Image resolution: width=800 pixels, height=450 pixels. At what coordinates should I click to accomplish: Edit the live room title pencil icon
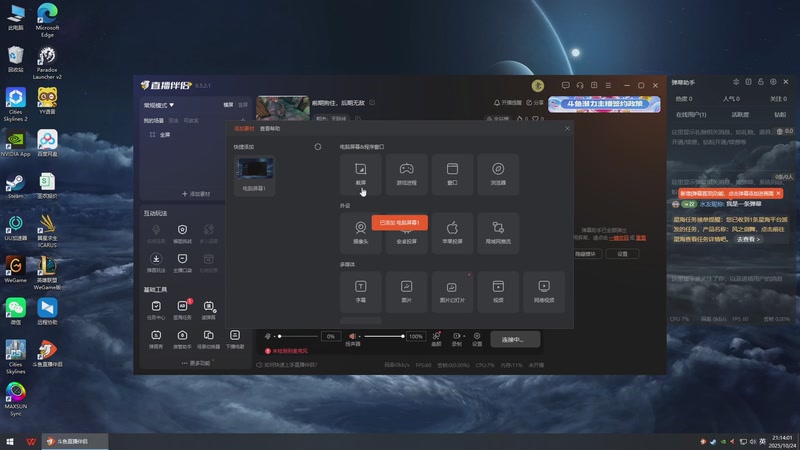point(372,103)
